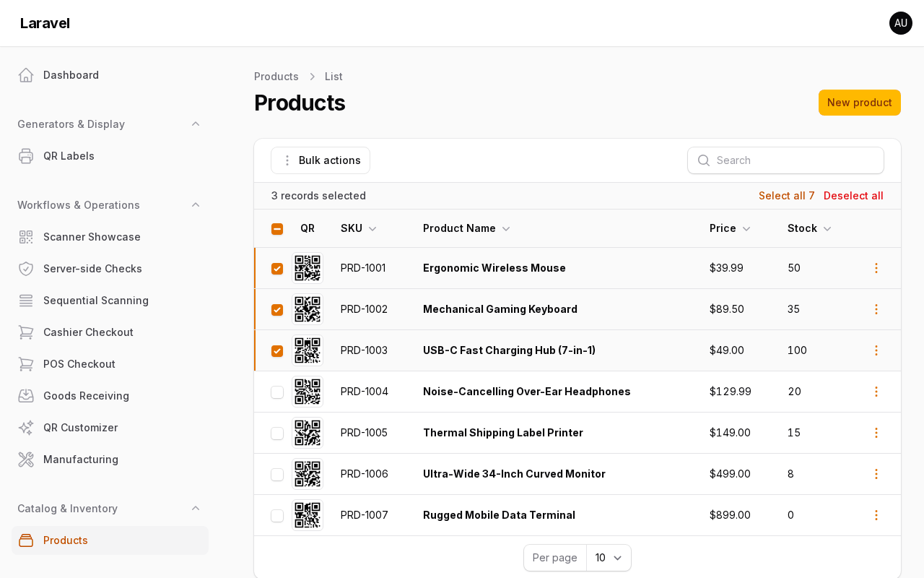
Task: Click the QR Labels printer icon
Action: point(26,156)
